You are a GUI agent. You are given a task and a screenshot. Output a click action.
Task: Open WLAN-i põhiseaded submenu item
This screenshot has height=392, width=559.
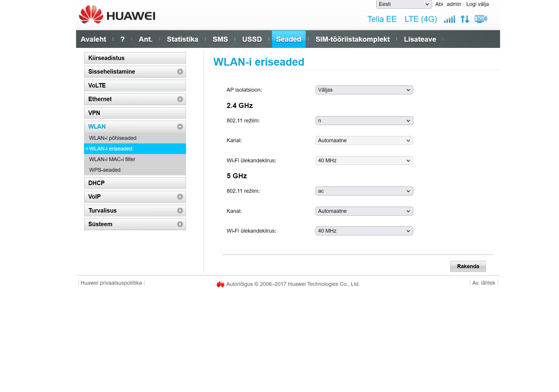135,138
